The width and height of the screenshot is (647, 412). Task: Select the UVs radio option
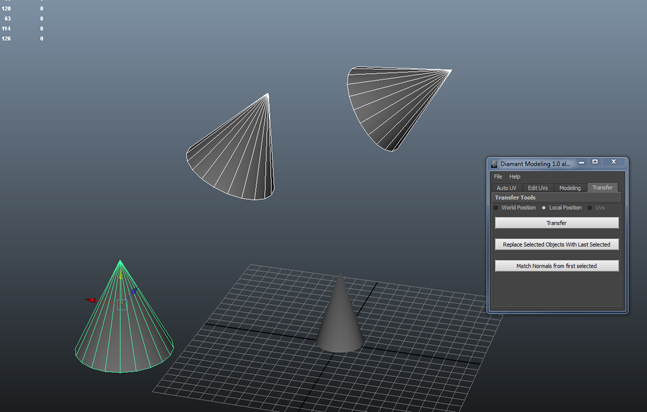pos(590,208)
